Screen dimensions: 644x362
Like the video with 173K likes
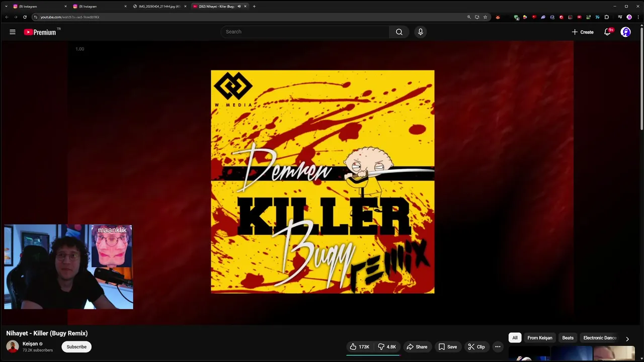[x=360, y=346]
